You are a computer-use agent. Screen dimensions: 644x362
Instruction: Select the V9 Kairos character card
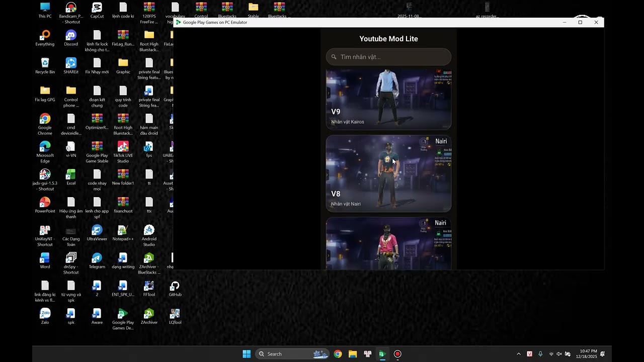tap(388, 100)
